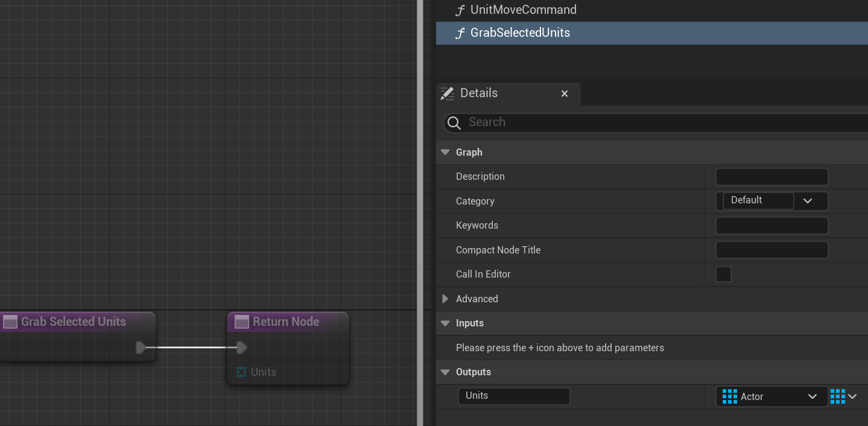The width and height of the screenshot is (868, 426).
Task: Collapse the Outputs section
Action: click(445, 372)
